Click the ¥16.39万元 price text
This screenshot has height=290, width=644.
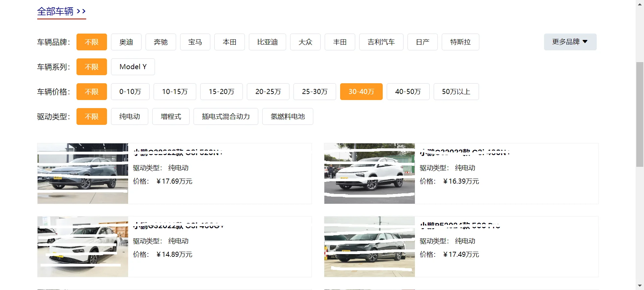pyautogui.click(x=461, y=181)
